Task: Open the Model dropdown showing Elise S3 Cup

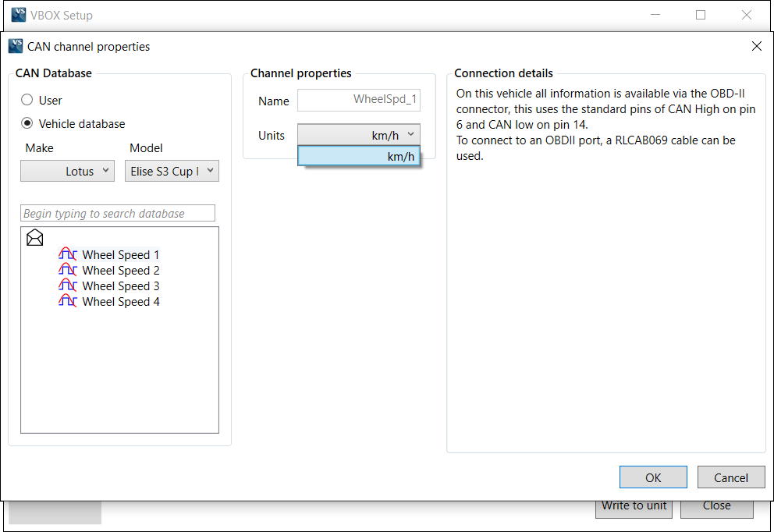Action: [x=172, y=171]
